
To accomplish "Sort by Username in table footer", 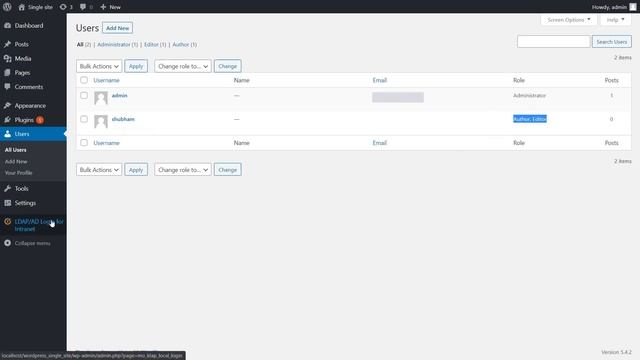I will [106, 143].
